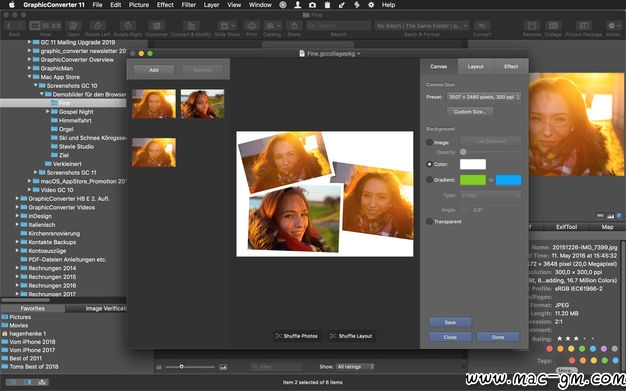Click the Add button

(x=154, y=70)
